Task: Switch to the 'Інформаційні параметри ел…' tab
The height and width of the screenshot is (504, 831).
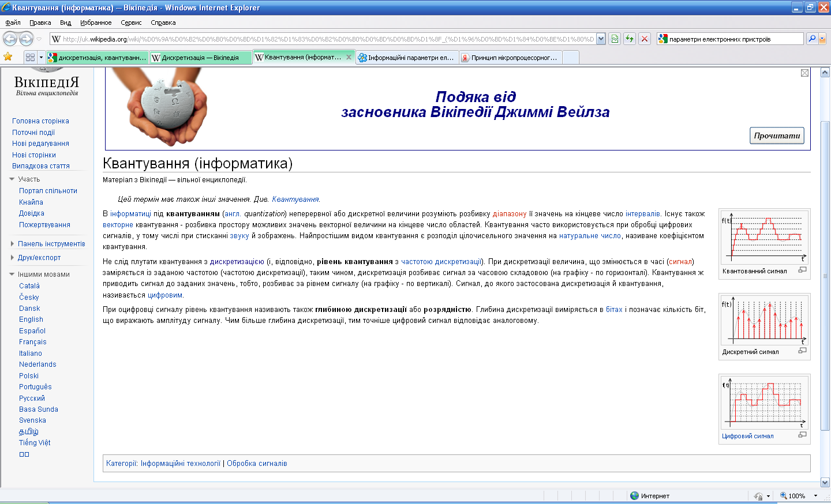Action: (406, 58)
